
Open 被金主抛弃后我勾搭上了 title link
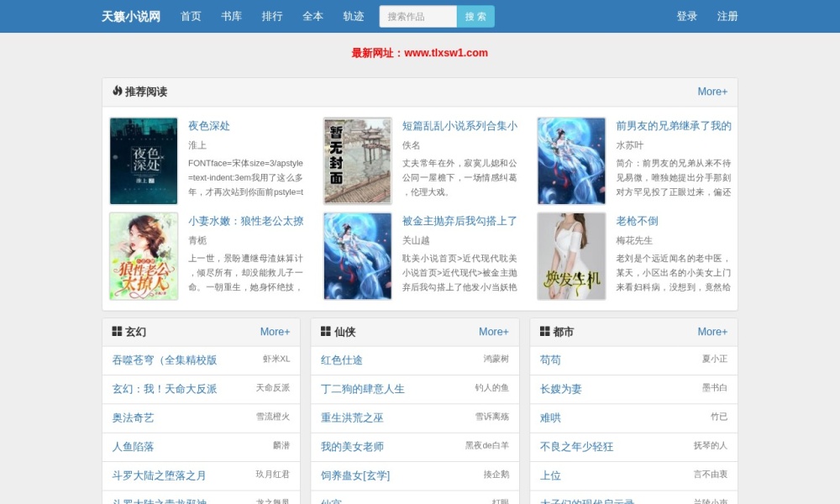click(459, 221)
